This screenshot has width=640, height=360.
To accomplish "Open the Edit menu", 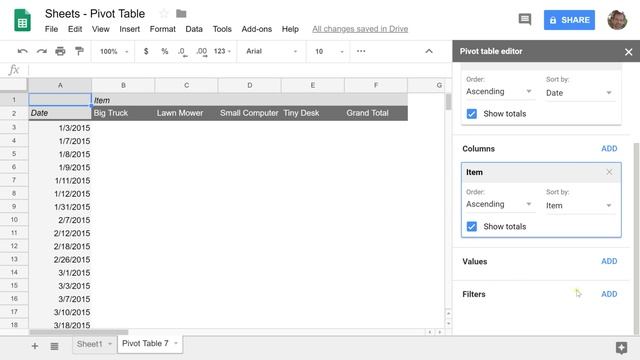I will coord(75,29).
